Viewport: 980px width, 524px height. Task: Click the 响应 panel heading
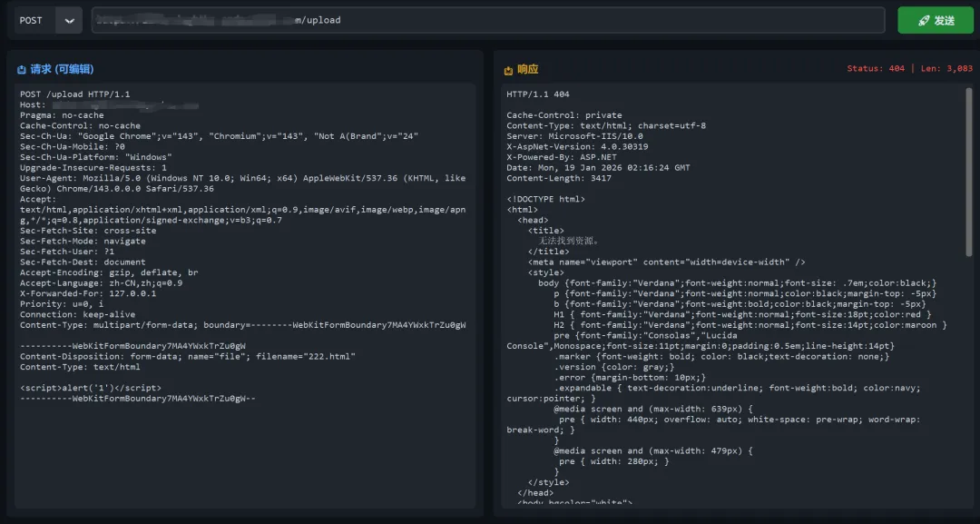point(527,69)
